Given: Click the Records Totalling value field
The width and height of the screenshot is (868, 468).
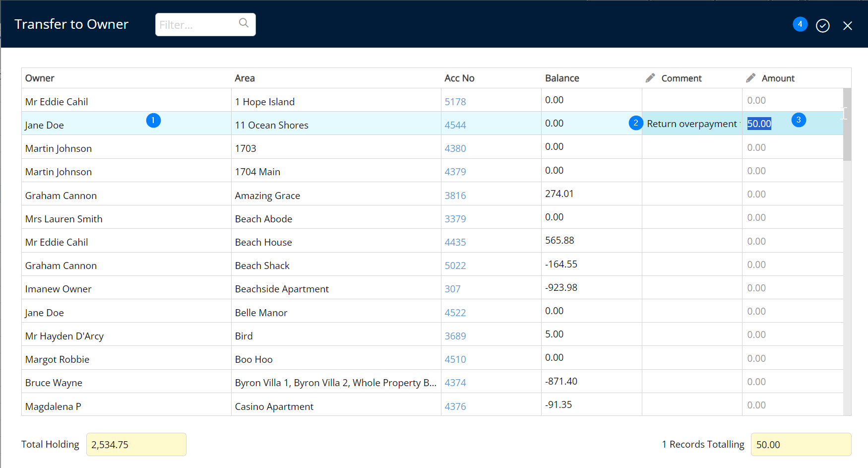Looking at the screenshot, I should click(x=801, y=444).
